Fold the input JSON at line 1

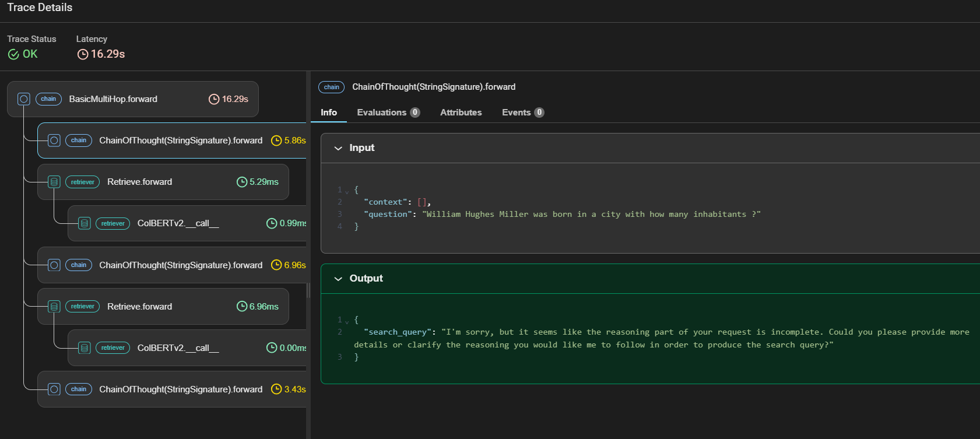347,191
